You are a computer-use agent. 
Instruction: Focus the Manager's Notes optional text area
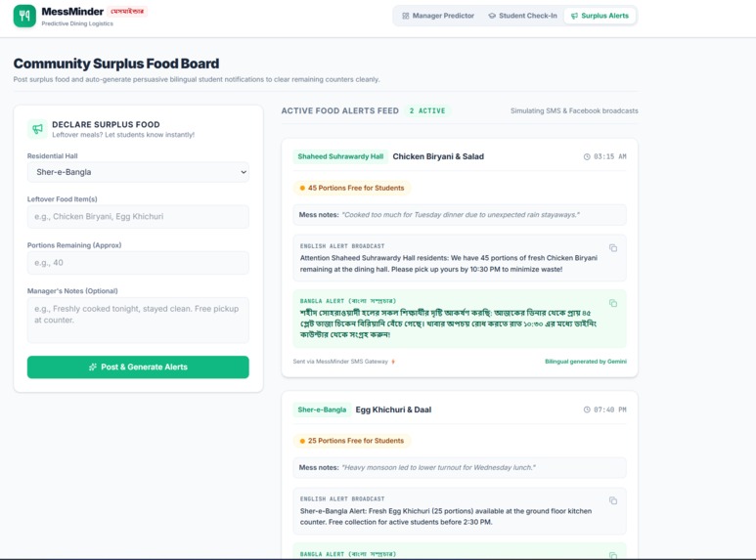click(138, 320)
